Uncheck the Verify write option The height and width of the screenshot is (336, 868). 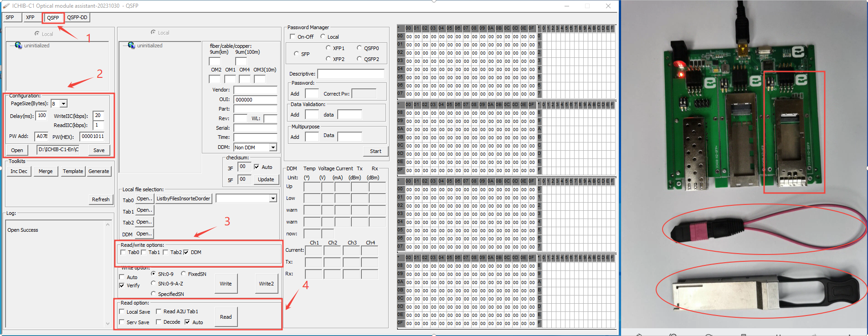click(122, 285)
